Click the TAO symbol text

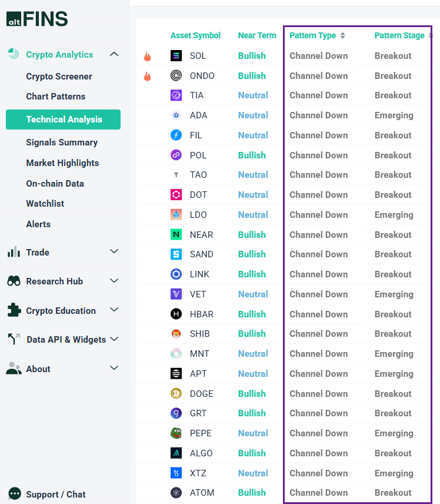tap(198, 174)
